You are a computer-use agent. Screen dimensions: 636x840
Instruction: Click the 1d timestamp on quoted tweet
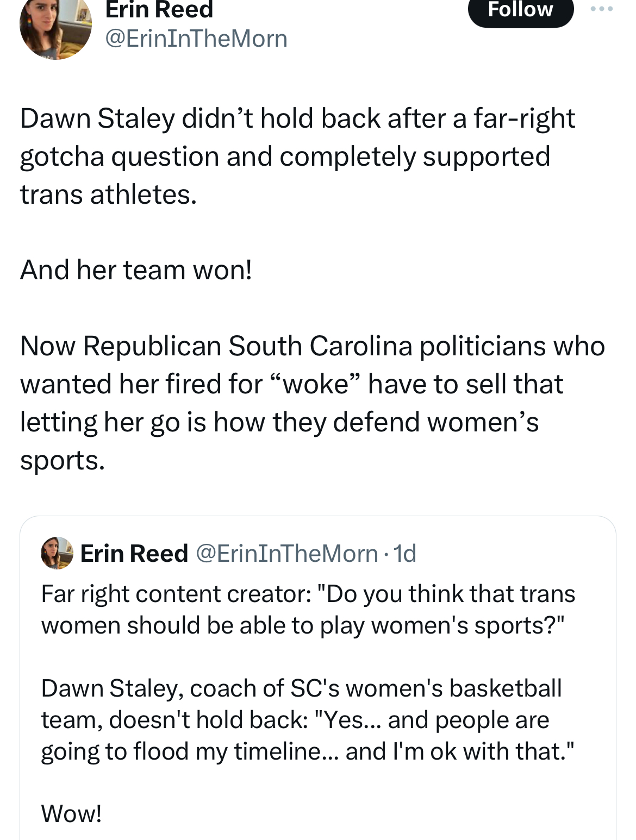point(405,554)
